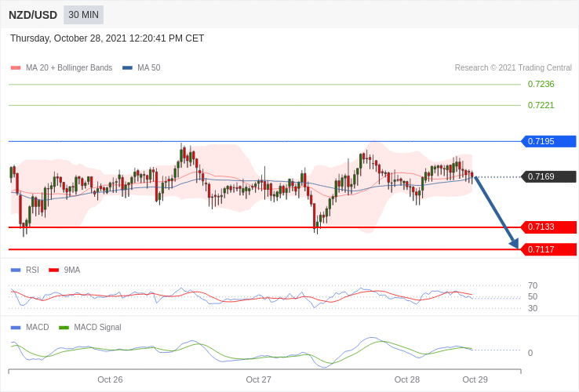Select the NZD/USD pair title
Screen dimensions: 579x392
[33, 15]
